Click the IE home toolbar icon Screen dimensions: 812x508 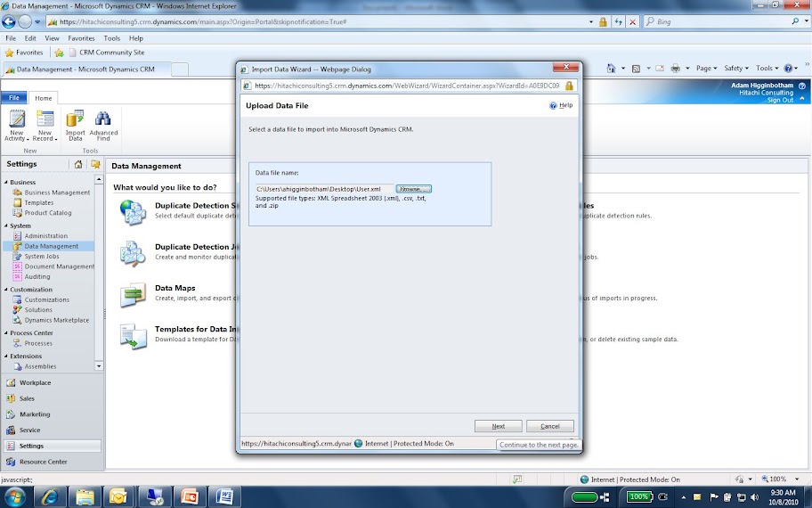pyautogui.click(x=611, y=69)
